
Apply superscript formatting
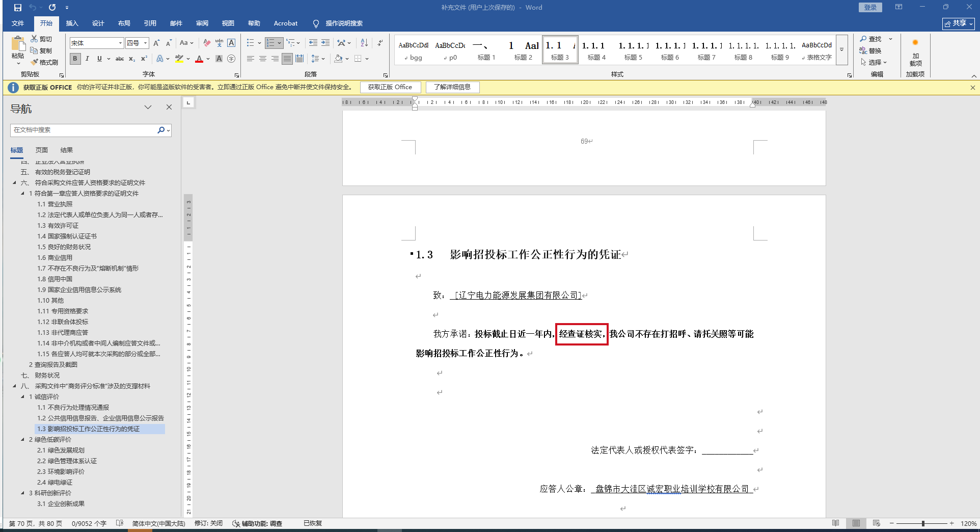pyautogui.click(x=144, y=59)
